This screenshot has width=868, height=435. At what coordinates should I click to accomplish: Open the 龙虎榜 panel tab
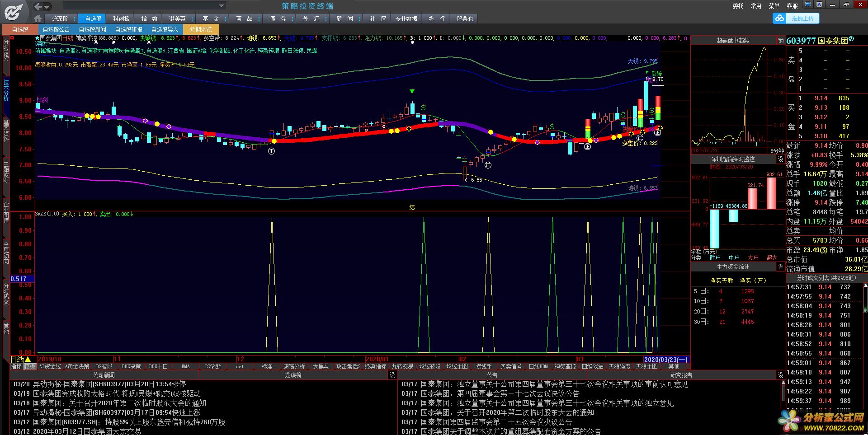[x=293, y=375]
